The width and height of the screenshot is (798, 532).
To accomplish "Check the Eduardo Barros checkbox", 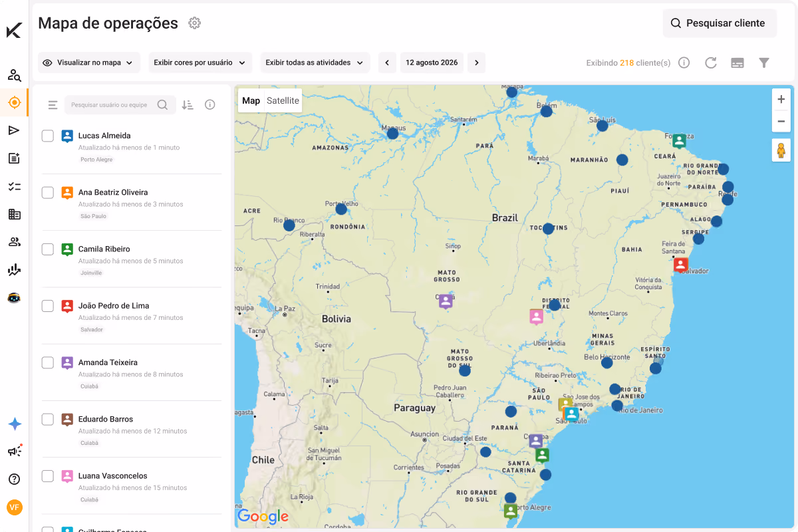I will (48, 419).
